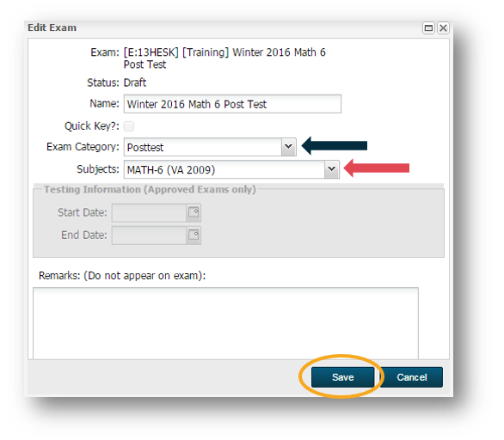Click the 'Quick Key?:' label
The height and width of the screenshot is (440, 504).
tap(92, 126)
